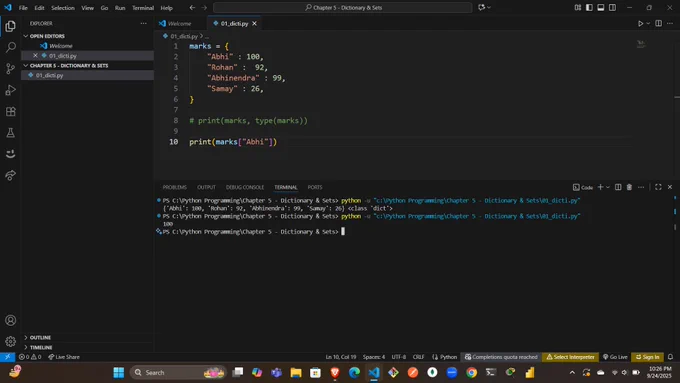Open the Source Control view
Image resolution: width=680 pixels, height=383 pixels.
[10, 69]
